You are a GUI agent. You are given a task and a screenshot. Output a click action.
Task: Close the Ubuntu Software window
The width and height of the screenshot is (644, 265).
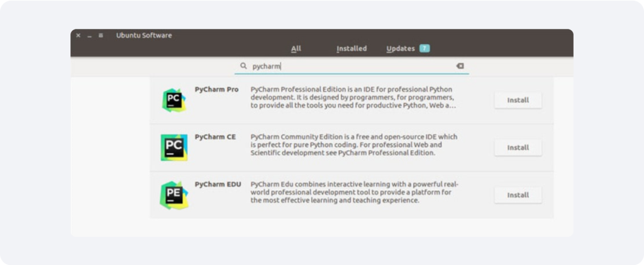(x=78, y=35)
